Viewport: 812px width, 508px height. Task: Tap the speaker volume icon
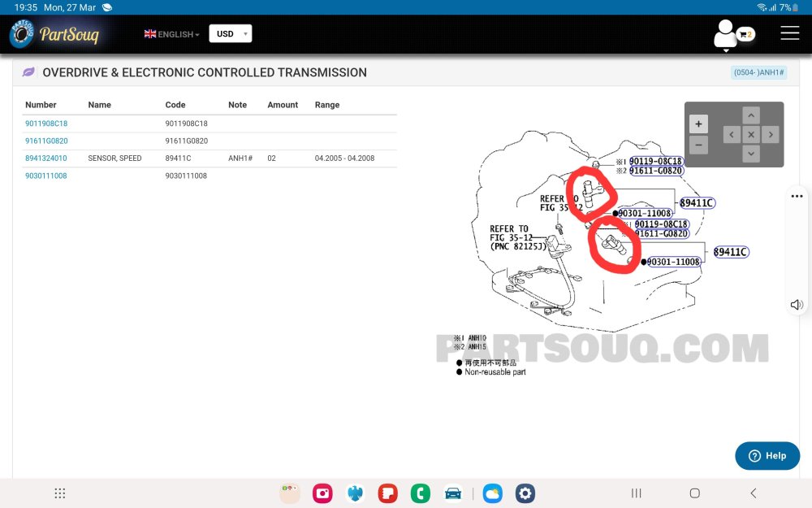pyautogui.click(x=797, y=305)
